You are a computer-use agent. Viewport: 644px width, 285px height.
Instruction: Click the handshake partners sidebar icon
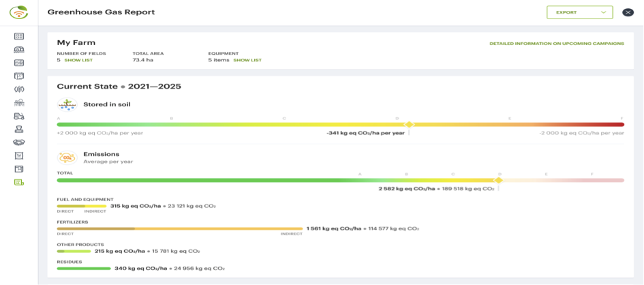(19, 142)
